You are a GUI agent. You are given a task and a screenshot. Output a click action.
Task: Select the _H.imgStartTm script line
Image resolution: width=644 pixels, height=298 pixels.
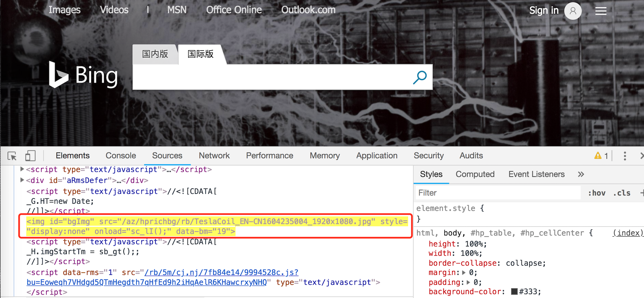pyautogui.click(x=83, y=252)
